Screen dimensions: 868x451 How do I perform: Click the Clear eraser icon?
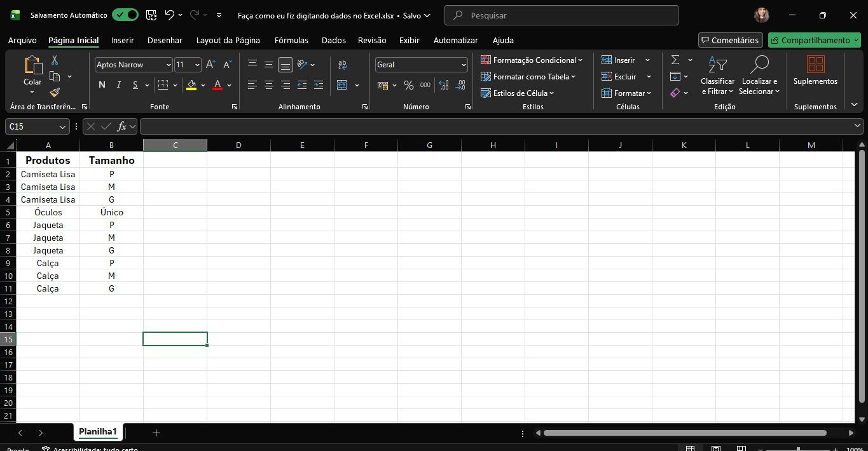pyautogui.click(x=675, y=93)
